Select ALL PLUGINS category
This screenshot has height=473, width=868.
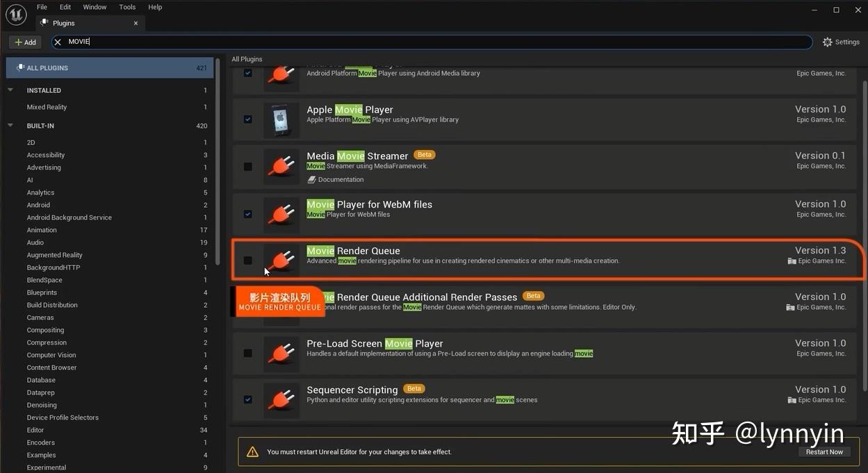(110, 68)
